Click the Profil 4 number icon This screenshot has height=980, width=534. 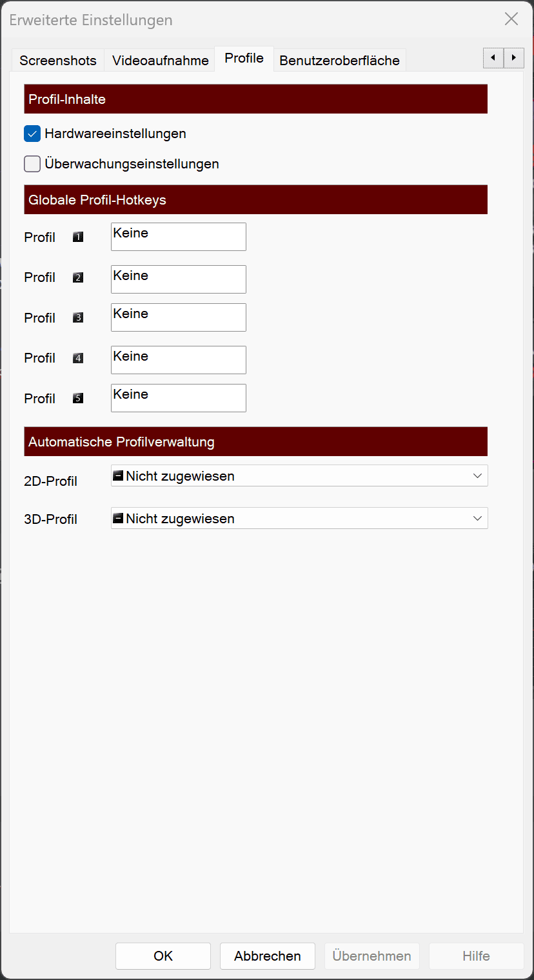tap(78, 358)
